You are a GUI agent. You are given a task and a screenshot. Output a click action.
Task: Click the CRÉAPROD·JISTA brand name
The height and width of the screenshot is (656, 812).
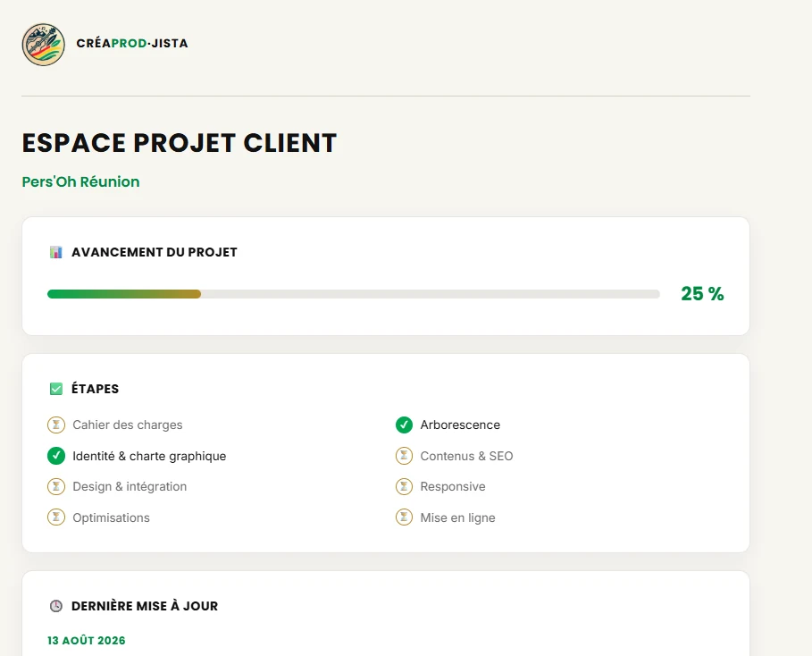point(132,44)
